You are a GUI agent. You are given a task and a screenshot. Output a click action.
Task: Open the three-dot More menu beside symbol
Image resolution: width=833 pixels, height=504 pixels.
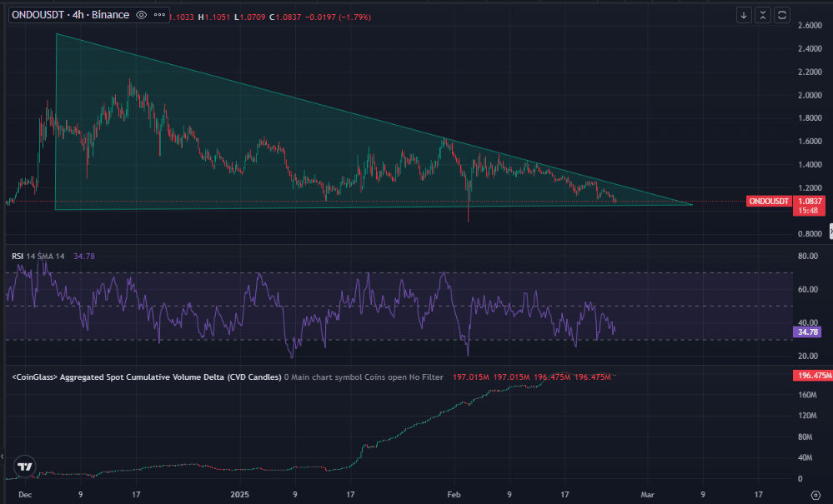tap(158, 15)
